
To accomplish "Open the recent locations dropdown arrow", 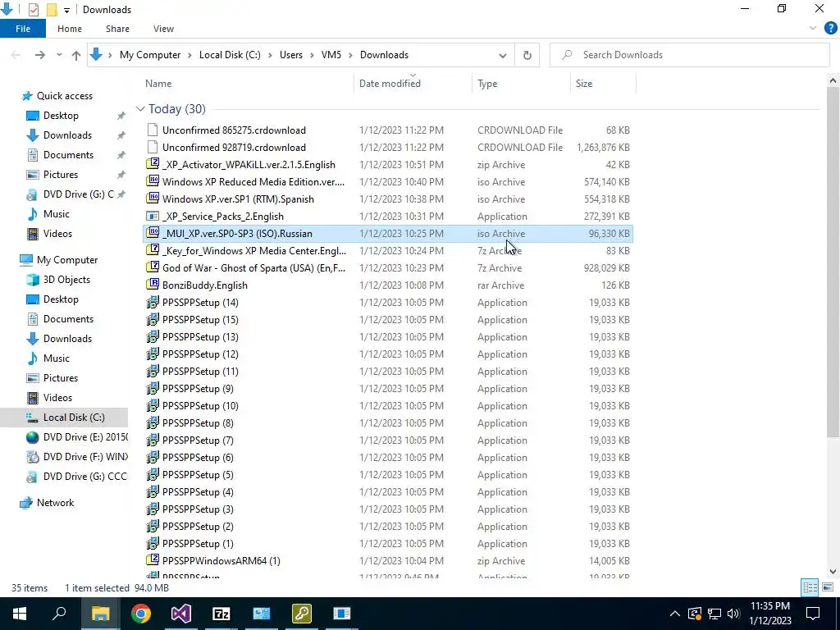I will 59,55.
